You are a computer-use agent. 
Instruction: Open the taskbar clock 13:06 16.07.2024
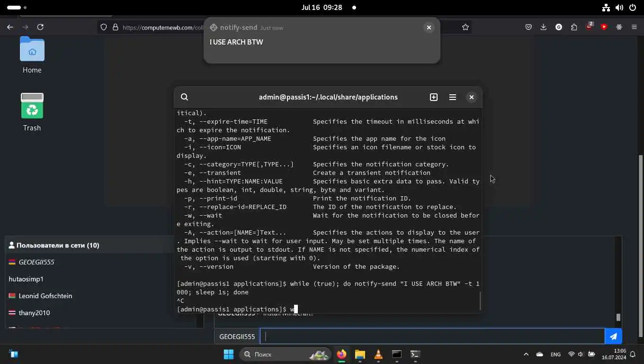point(614,354)
